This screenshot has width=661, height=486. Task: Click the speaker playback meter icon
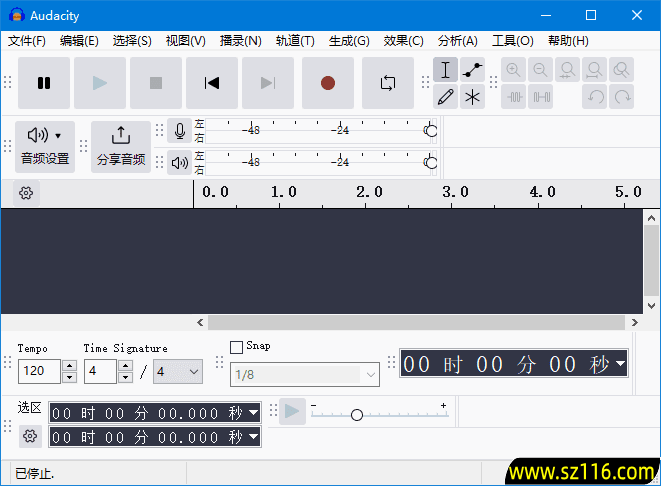[180, 163]
